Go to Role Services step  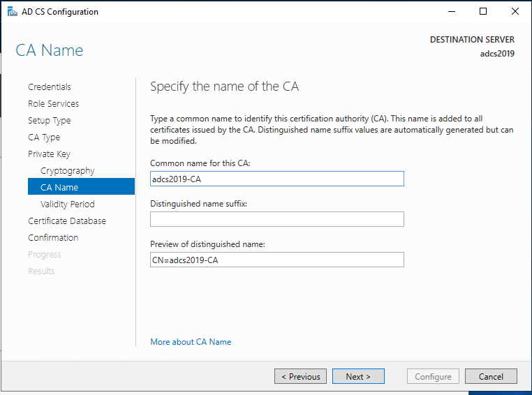click(53, 104)
